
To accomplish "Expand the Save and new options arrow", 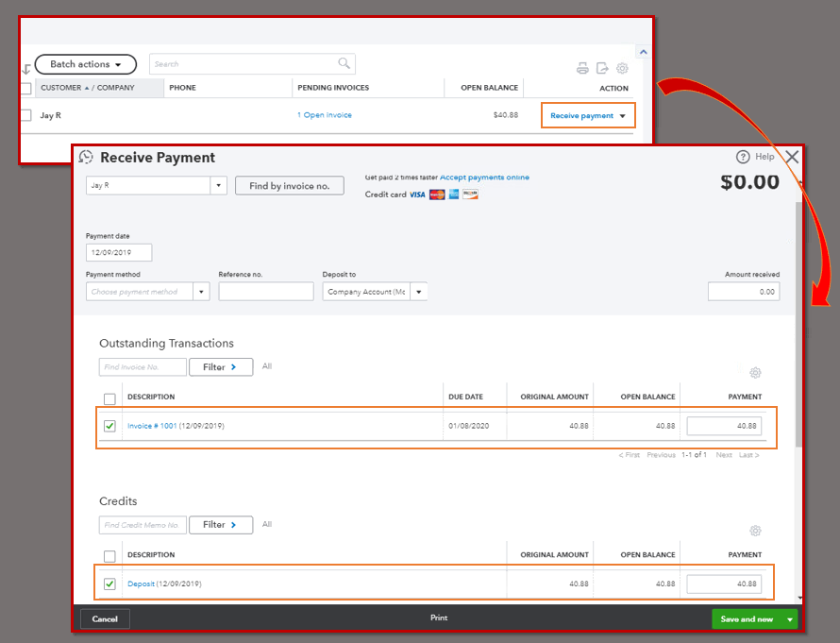I will (x=790, y=619).
